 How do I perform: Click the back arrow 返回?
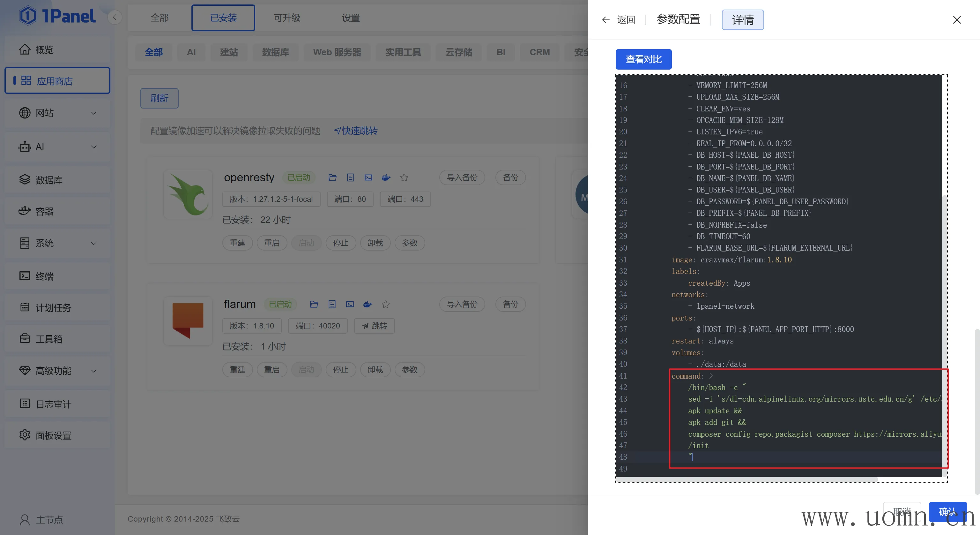pos(618,20)
